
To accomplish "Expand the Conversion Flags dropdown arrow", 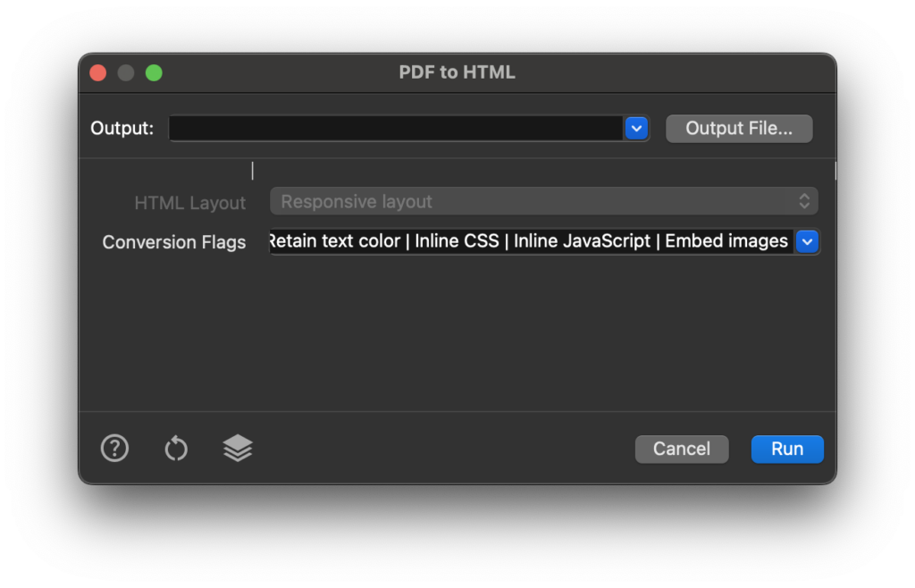I will (x=808, y=241).
